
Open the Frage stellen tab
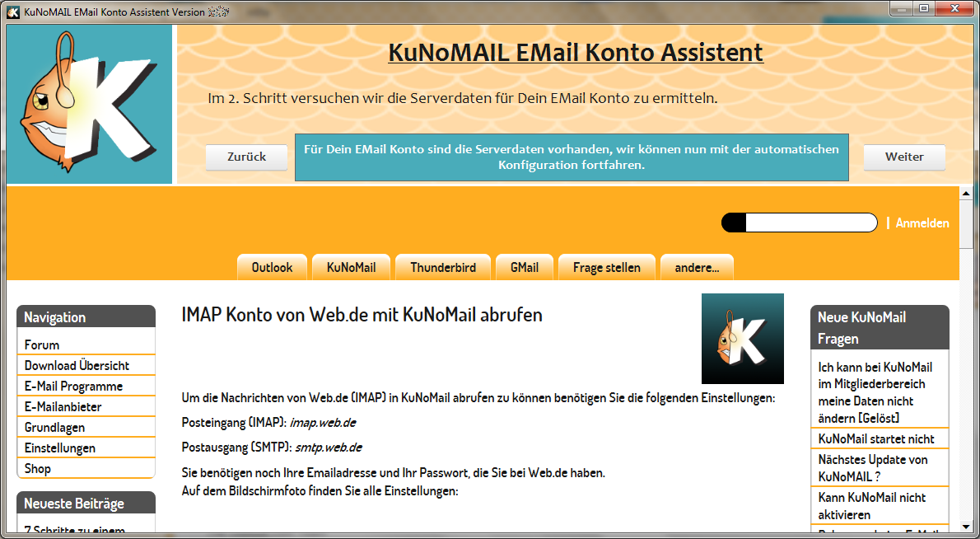(607, 268)
